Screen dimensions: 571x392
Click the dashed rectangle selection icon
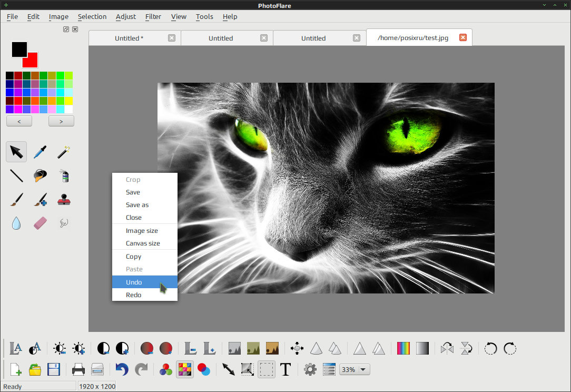(x=267, y=369)
